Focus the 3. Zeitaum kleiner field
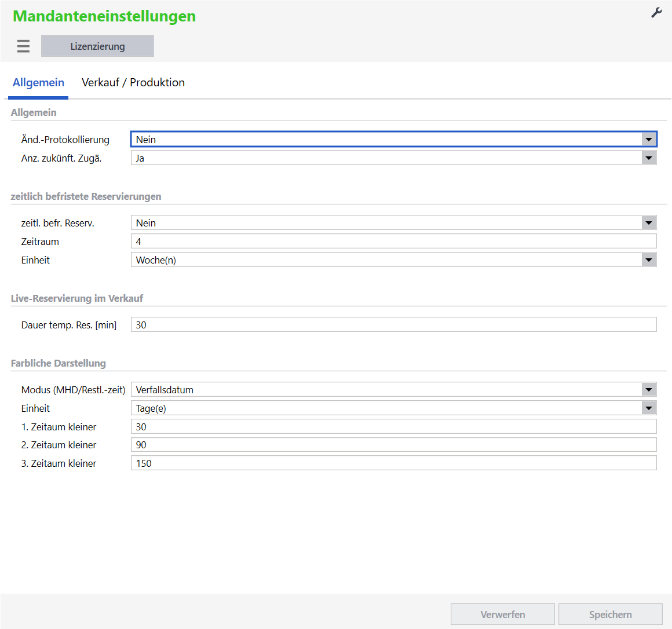 [x=393, y=463]
